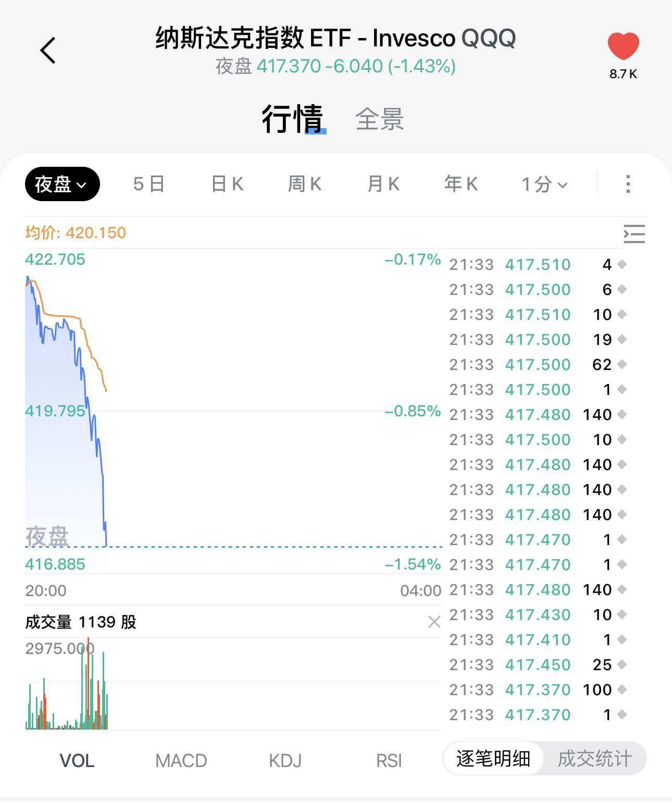Tap the back arrow icon
Screen dimensions: 672x802
click(x=48, y=51)
